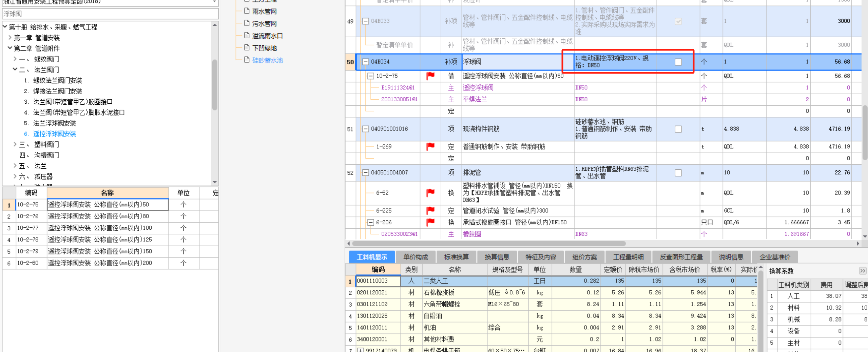Click the 编码 header in material table
868x352 pixels.
(x=378, y=269)
